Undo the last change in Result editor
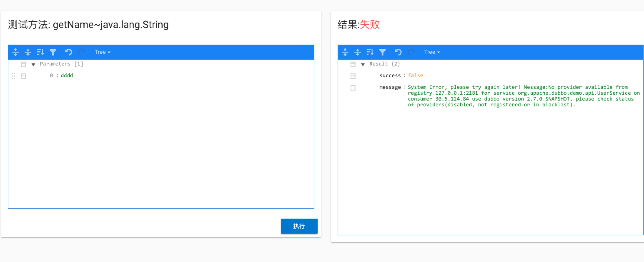644x262 pixels. pyautogui.click(x=398, y=52)
